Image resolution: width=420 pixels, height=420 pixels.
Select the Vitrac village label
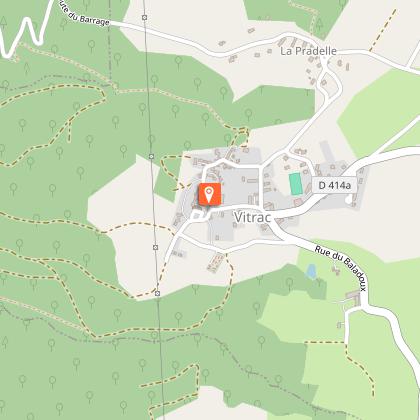coord(252,218)
